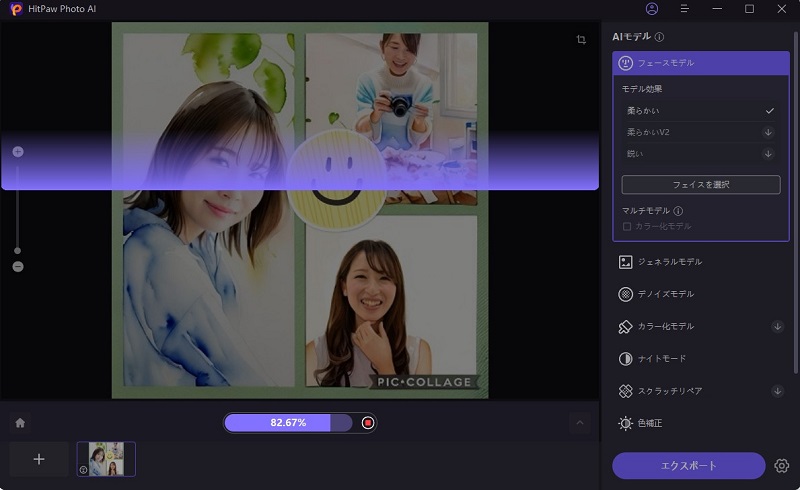The width and height of the screenshot is (800, 490).
Task: Open the user account icon
Action: [652, 9]
